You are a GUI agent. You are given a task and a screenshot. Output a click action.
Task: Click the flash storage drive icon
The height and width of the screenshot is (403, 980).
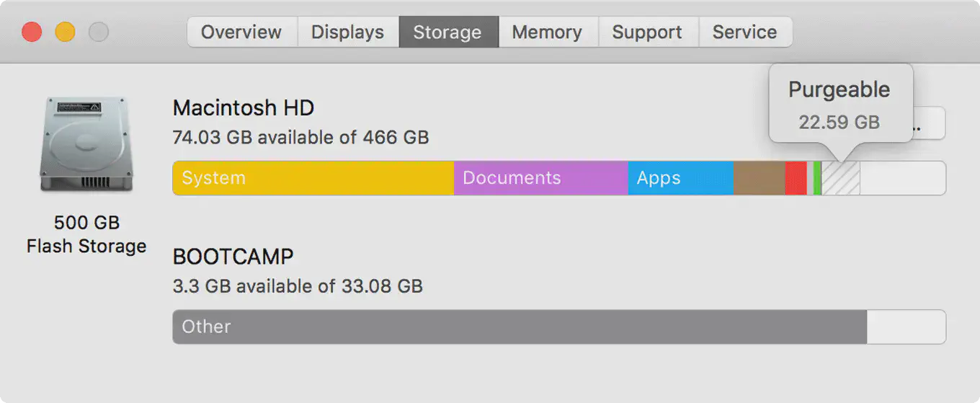tap(86, 144)
